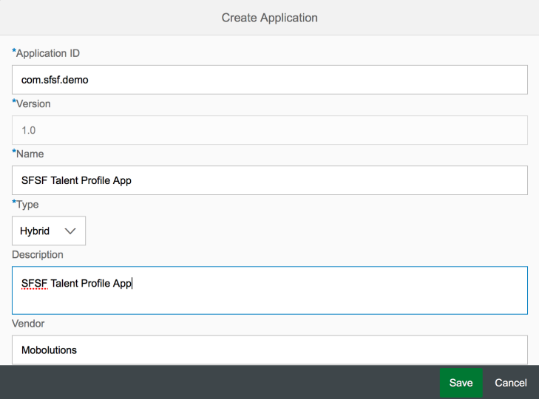Click the Version label

point(32,103)
